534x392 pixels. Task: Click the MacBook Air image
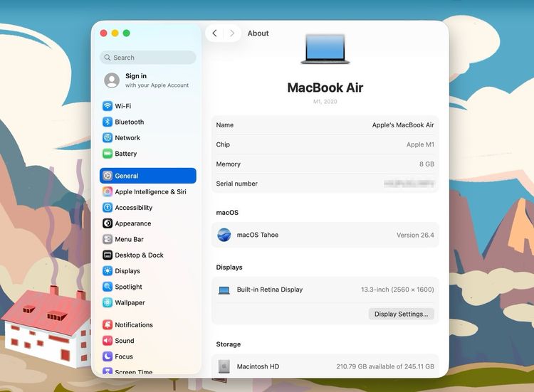pos(325,48)
